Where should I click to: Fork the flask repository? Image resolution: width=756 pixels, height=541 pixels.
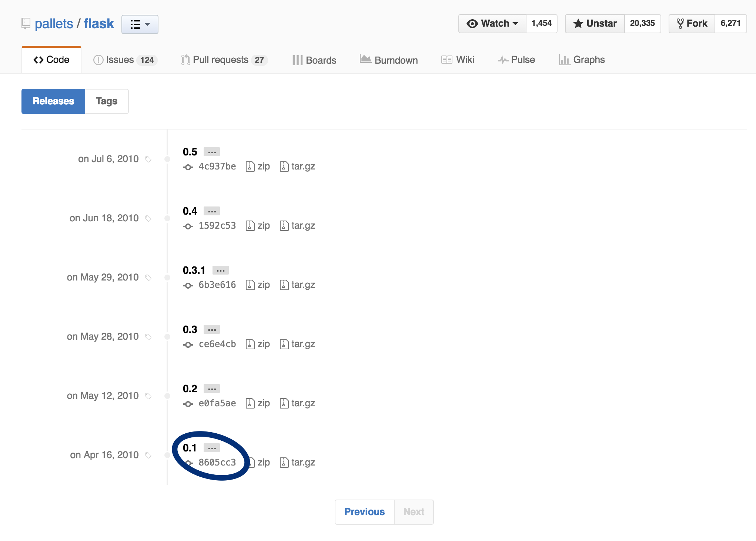[x=692, y=24]
